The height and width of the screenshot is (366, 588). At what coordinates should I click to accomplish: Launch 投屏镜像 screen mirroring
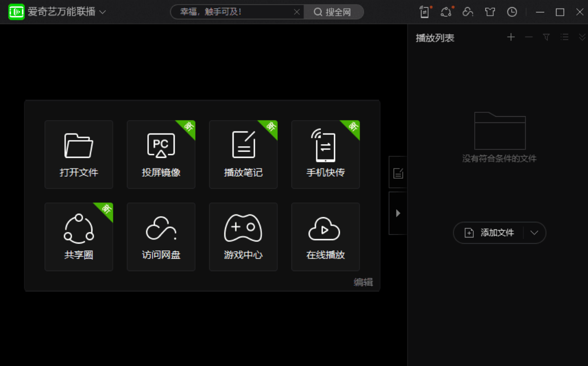(161, 154)
